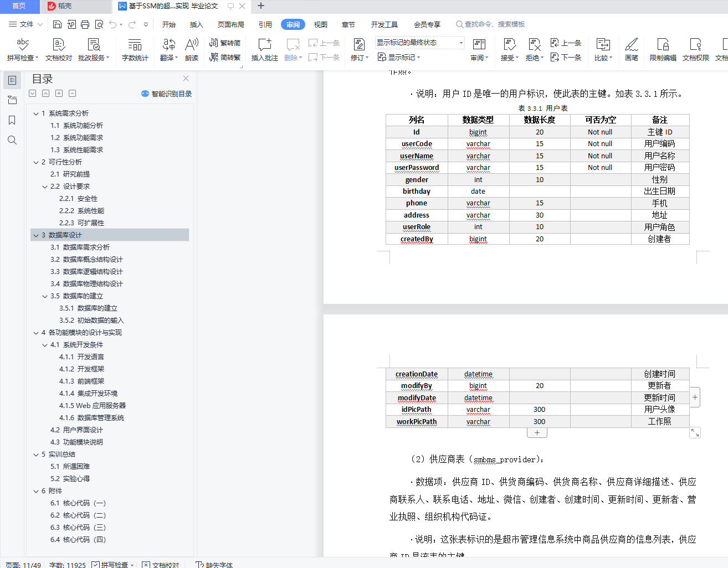Screen dimensions: 728x568
Task: Go to next revision 下一条 beside 拒绝
Action: (566, 57)
